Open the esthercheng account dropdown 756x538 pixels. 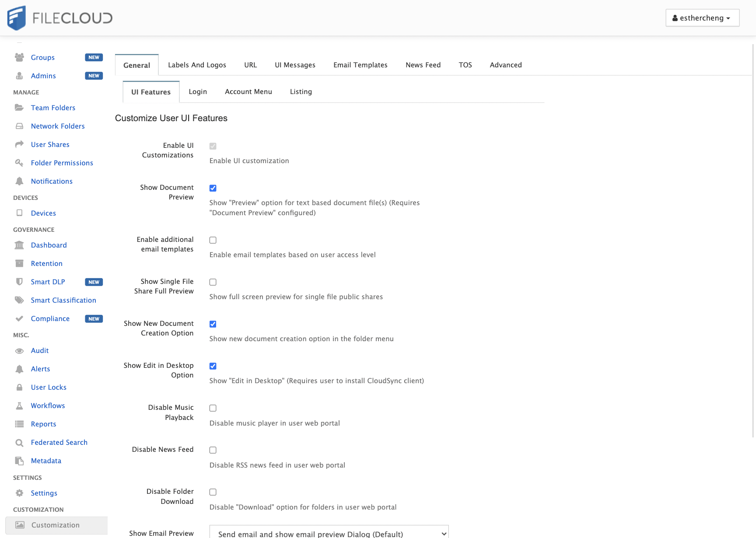click(702, 18)
